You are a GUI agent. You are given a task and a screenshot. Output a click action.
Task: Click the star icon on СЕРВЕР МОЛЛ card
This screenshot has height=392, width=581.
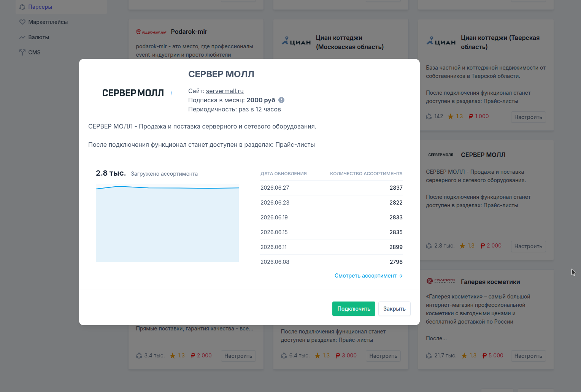[x=462, y=246]
